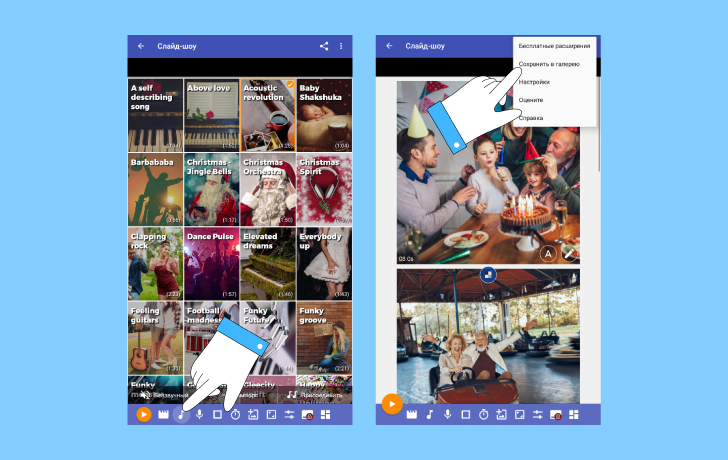728x460 pixels.
Task: Tap the clapperboard icon in left screen toolbar
Action: 163,414
